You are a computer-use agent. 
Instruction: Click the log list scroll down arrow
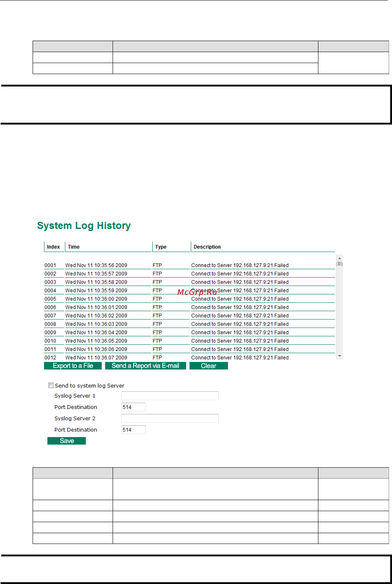(340, 356)
